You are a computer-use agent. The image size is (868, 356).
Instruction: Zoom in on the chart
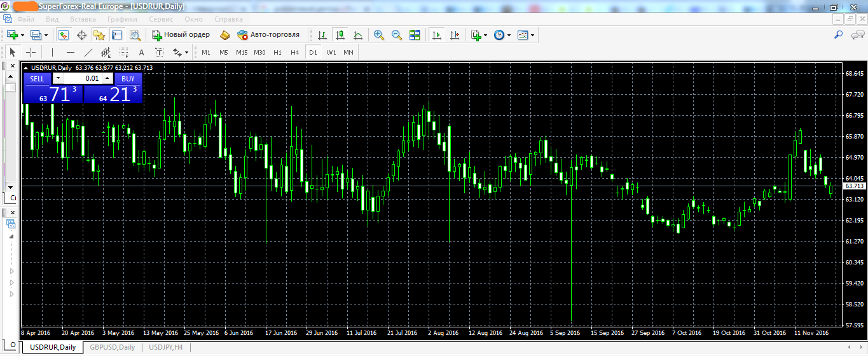tap(379, 35)
